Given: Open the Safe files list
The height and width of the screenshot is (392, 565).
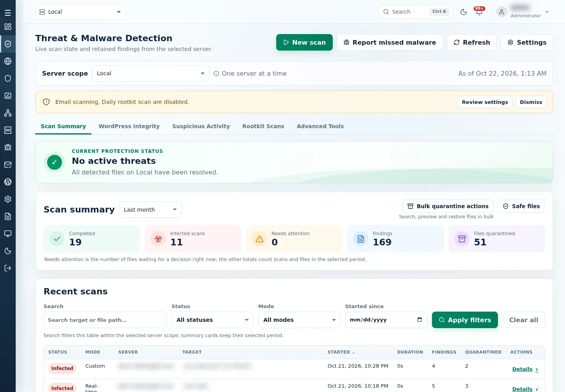Looking at the screenshot, I should pyautogui.click(x=521, y=206).
